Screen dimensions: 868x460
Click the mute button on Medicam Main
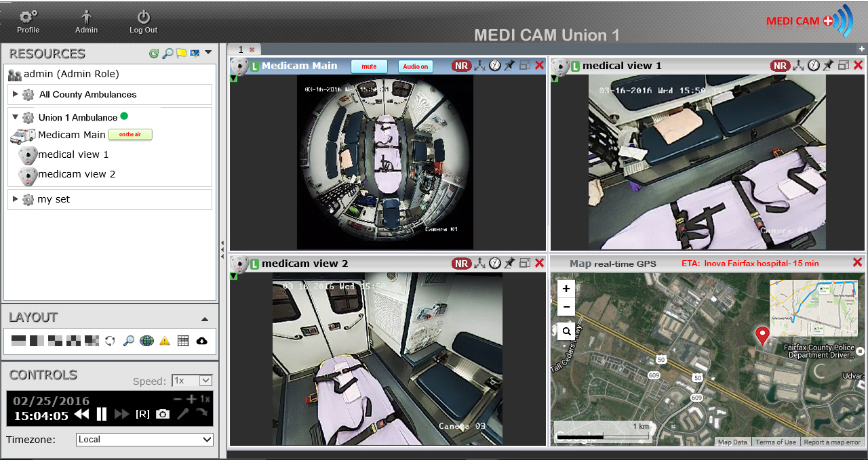coord(369,66)
